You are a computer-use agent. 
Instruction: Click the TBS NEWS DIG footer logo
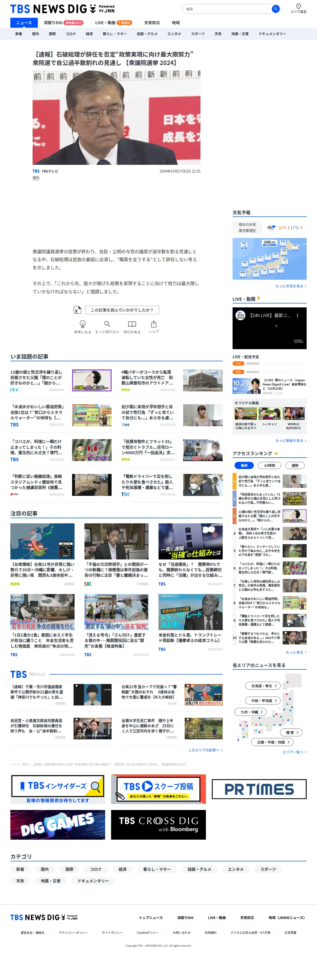pos(44,917)
